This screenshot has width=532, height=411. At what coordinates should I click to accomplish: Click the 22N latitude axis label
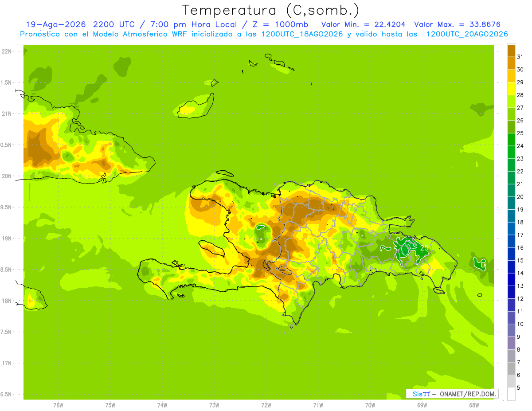(7, 51)
